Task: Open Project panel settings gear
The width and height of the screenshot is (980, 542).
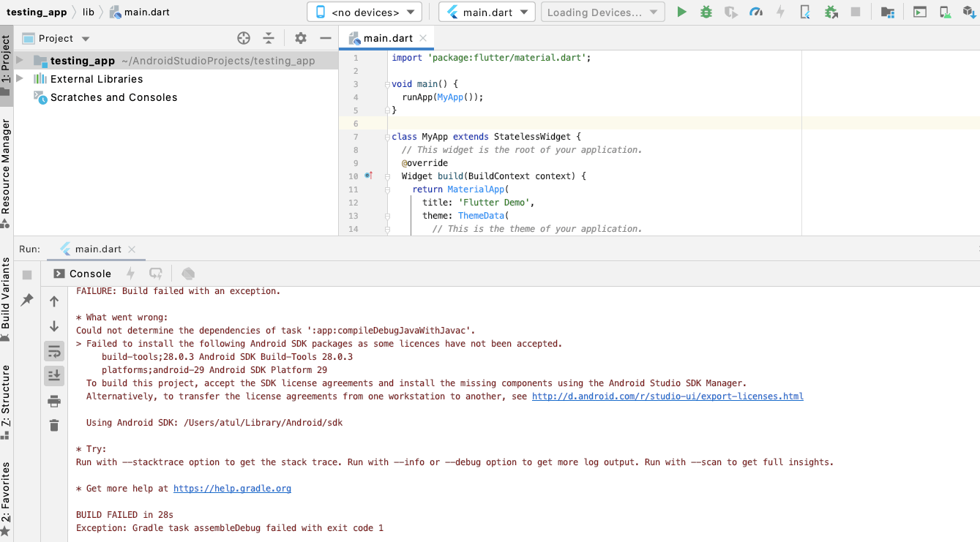Action: tap(301, 38)
